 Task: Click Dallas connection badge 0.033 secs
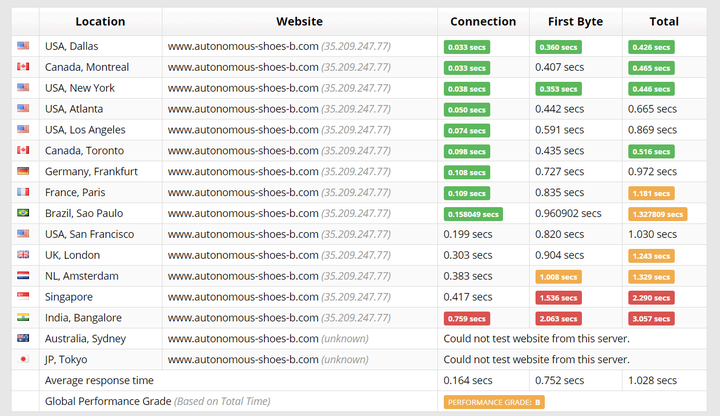coord(467,47)
